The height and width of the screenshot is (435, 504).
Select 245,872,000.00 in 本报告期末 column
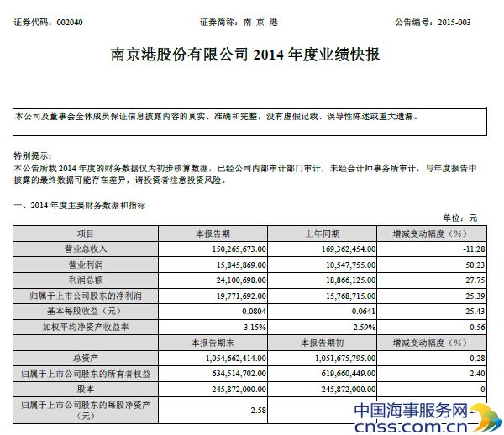239,389
